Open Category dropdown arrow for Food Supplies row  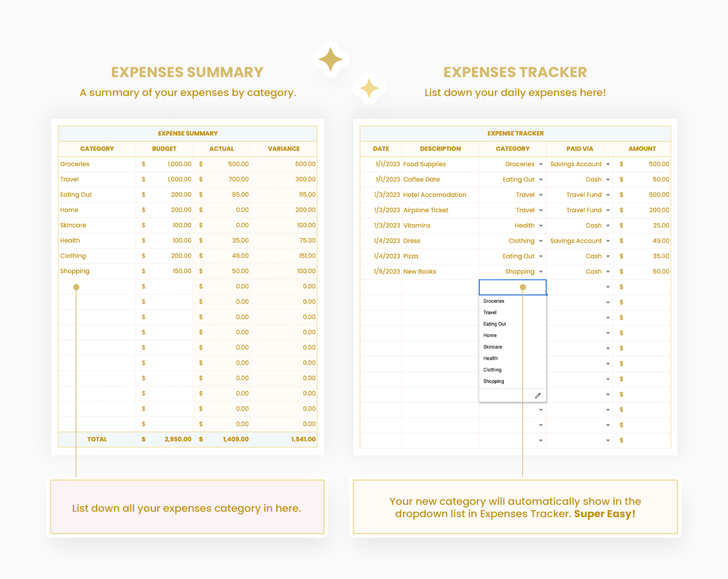click(x=541, y=165)
